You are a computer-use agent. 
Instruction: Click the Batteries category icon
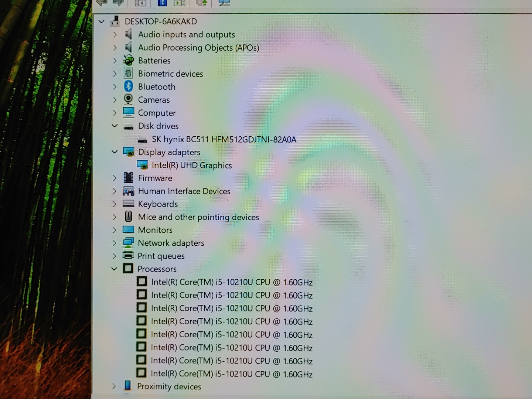(128, 60)
